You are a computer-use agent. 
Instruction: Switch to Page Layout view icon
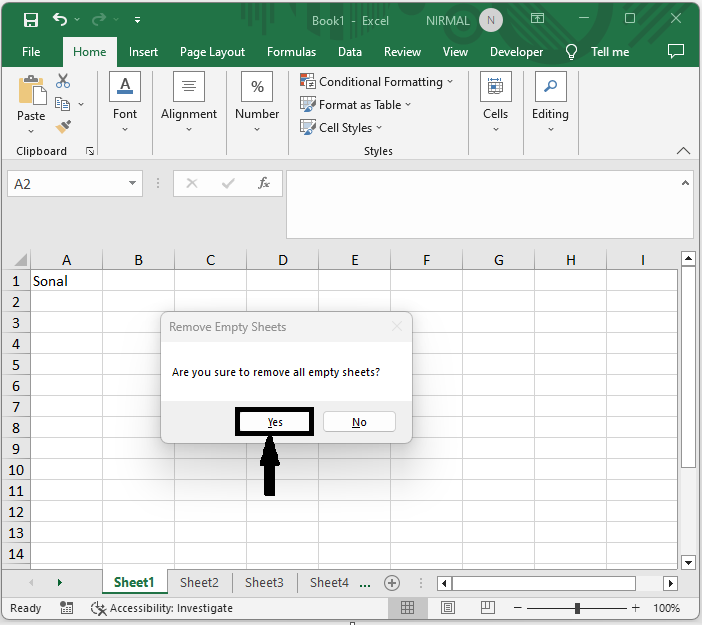pos(448,608)
